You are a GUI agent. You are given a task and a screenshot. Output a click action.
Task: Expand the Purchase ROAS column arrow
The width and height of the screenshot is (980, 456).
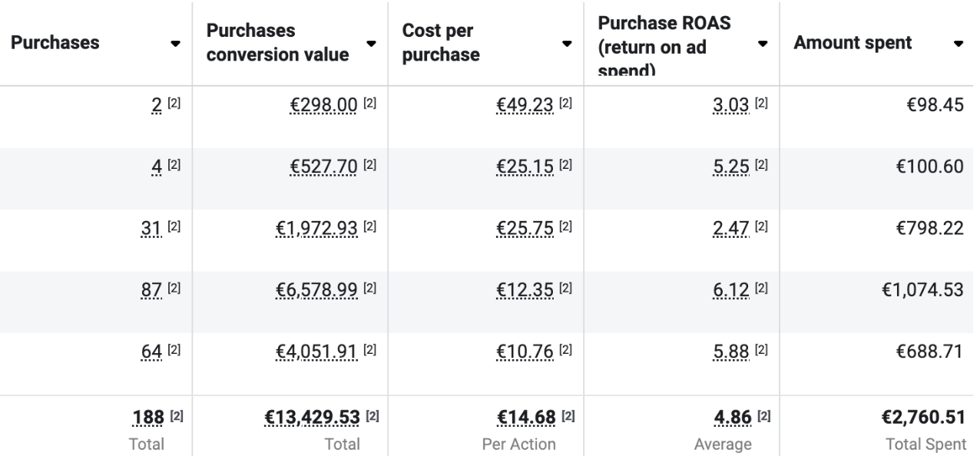(x=763, y=44)
